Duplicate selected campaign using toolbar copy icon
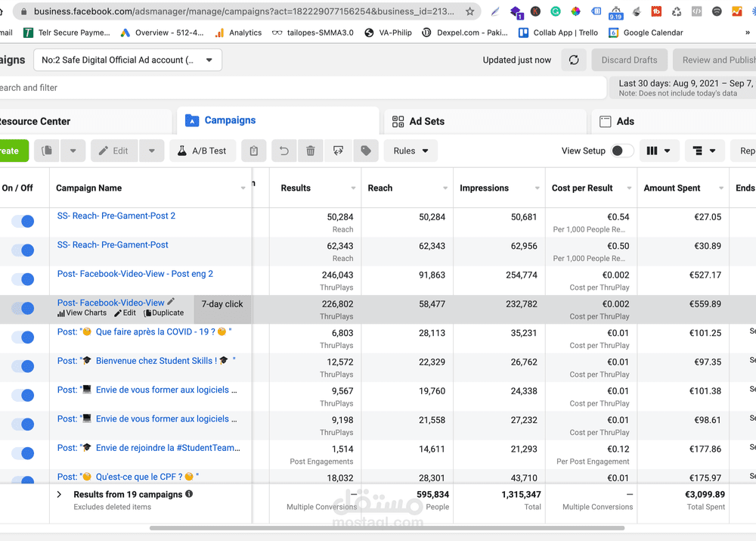756x541 pixels. (x=47, y=151)
